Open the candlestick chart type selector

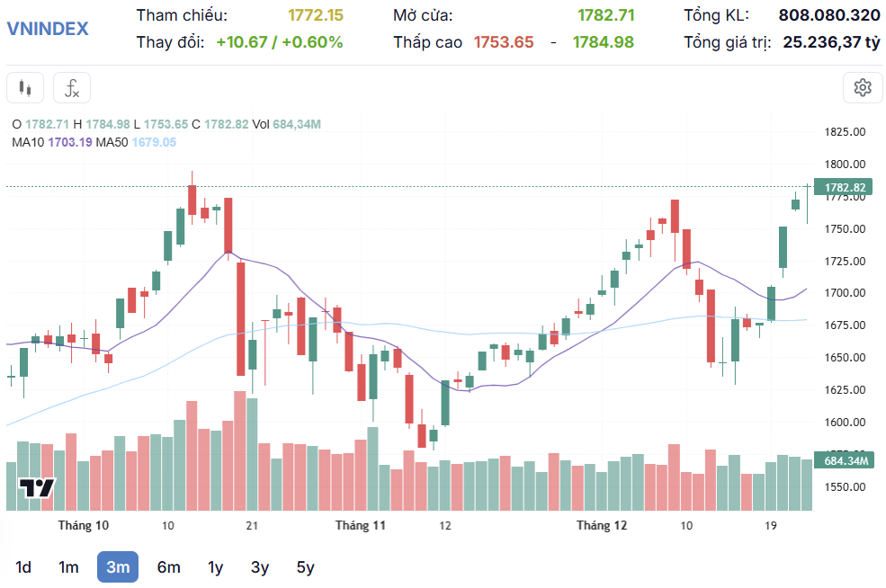coord(25,88)
